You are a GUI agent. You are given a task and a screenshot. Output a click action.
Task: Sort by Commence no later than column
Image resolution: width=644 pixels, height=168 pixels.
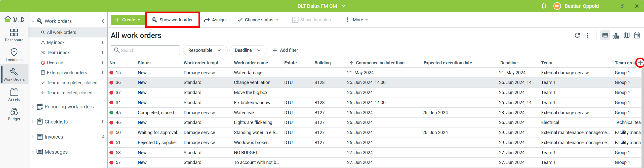(x=380, y=63)
